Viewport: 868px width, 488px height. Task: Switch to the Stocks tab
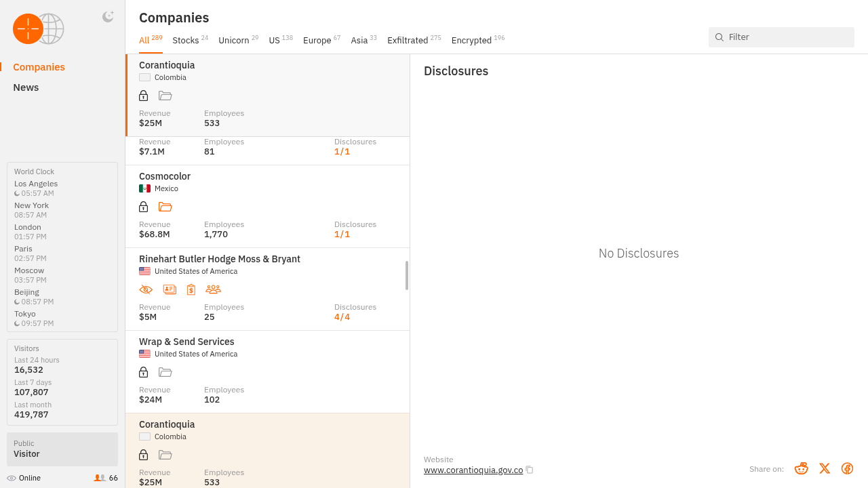[190, 40]
